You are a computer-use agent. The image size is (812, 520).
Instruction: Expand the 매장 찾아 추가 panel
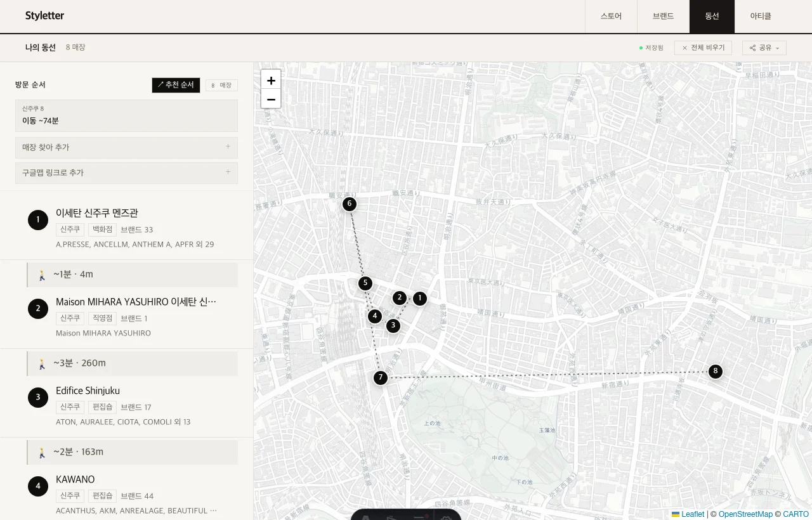coord(126,147)
